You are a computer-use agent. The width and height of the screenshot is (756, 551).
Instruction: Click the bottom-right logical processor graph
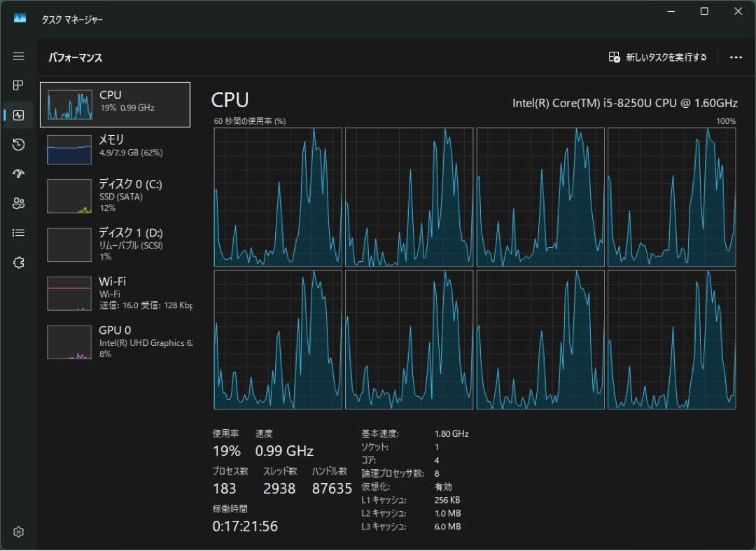(x=671, y=340)
